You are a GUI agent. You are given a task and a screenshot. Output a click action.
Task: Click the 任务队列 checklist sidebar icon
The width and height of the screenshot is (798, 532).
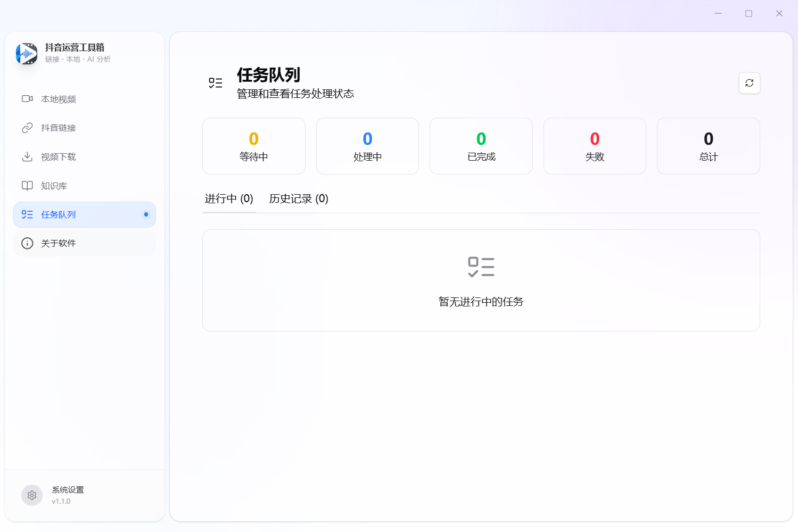(27, 214)
